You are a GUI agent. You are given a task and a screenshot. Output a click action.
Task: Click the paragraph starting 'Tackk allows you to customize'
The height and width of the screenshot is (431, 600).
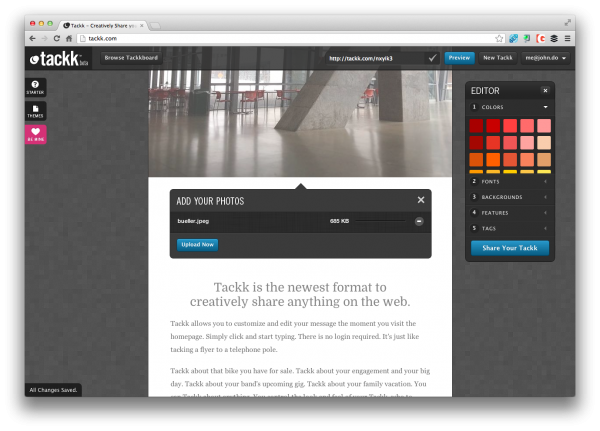pos(295,336)
